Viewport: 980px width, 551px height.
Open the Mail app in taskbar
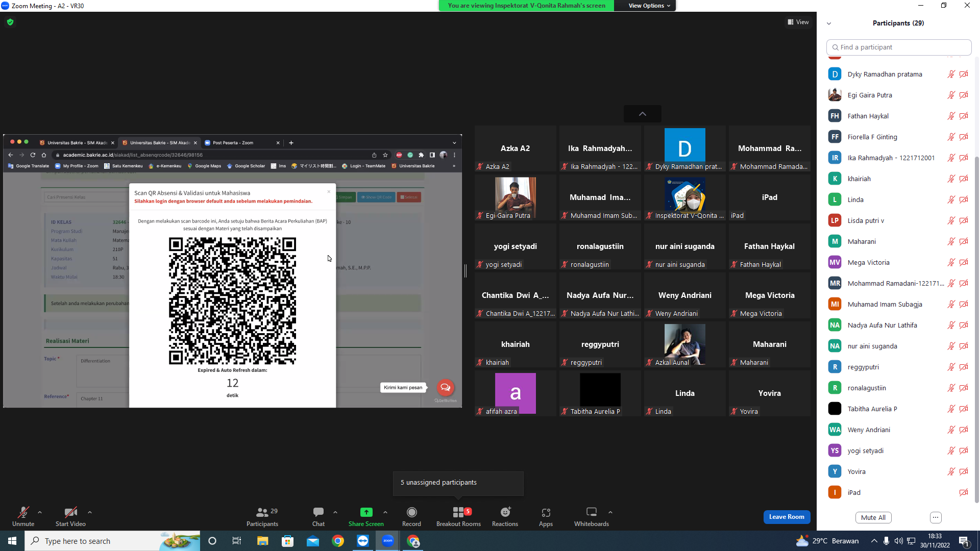(x=313, y=541)
